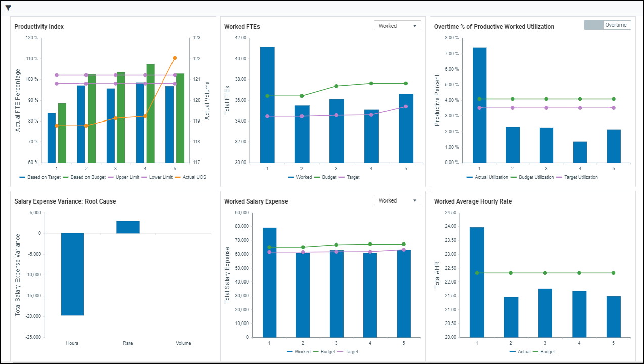644x364 pixels.
Task: Click 'Actual' legend in Average Hourly Rate chart
Action: click(x=522, y=352)
